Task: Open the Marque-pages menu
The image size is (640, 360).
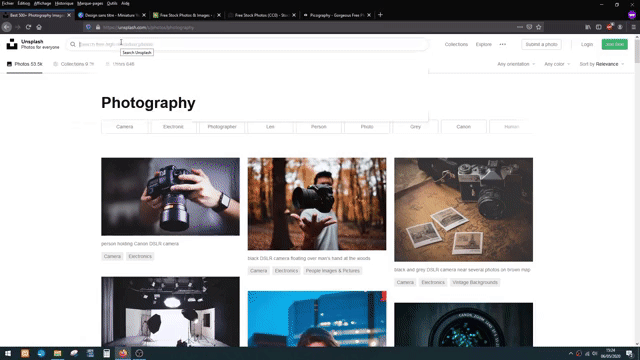Action: point(90,3)
